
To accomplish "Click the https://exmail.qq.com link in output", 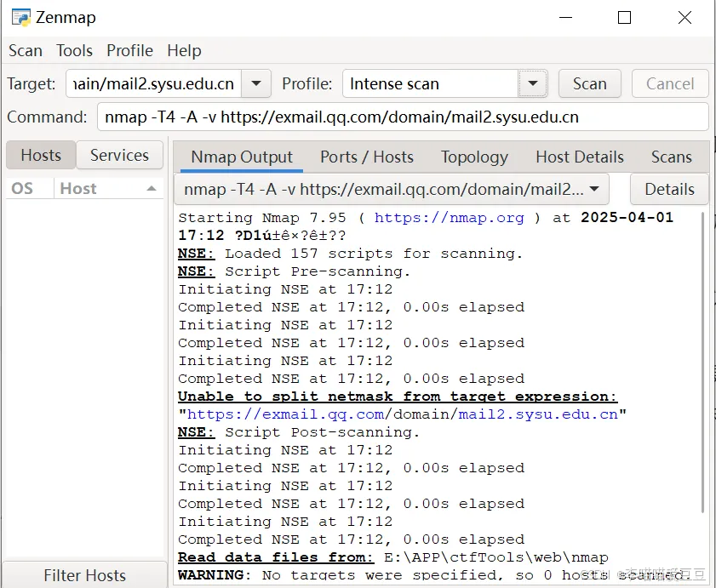I will (x=286, y=414).
